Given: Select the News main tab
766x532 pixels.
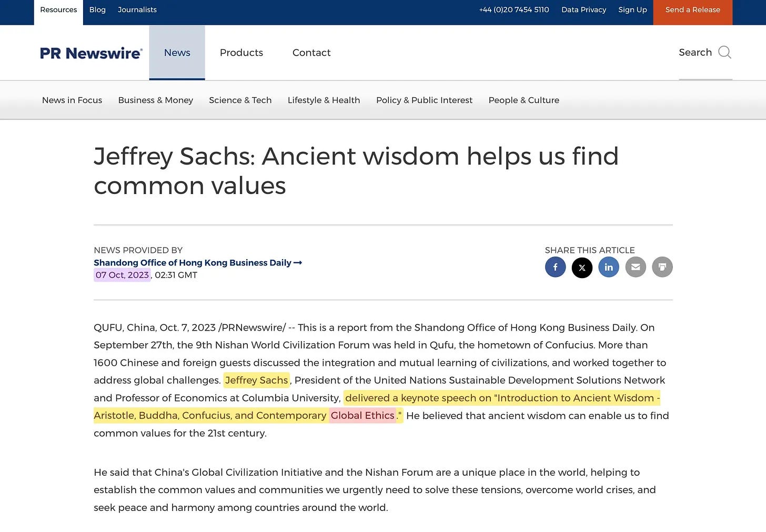Looking at the screenshot, I should pos(177,53).
